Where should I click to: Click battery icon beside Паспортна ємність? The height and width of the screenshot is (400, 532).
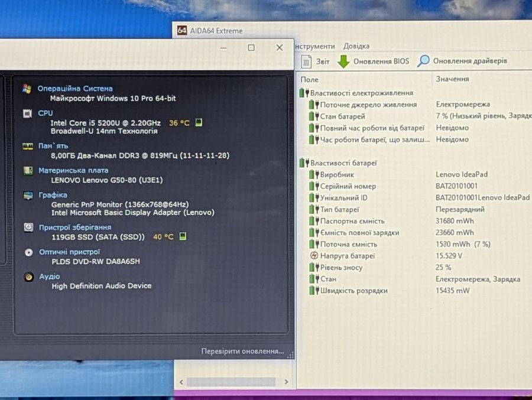tap(314, 221)
